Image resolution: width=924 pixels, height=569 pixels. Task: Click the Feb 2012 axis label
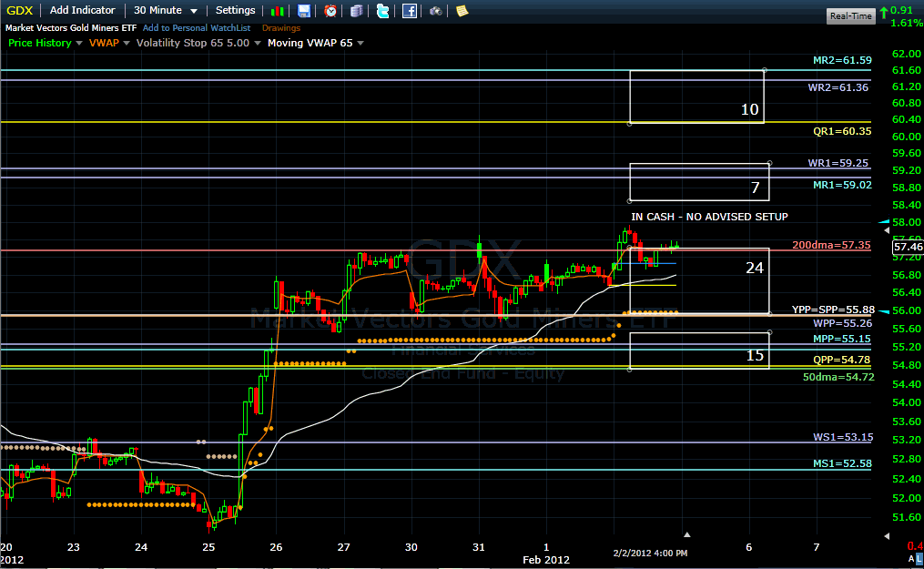tap(546, 560)
